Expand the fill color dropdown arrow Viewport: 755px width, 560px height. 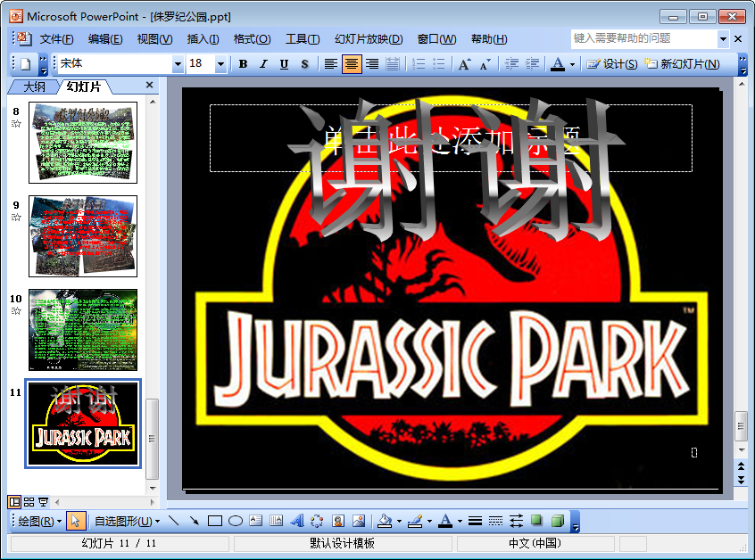399,521
